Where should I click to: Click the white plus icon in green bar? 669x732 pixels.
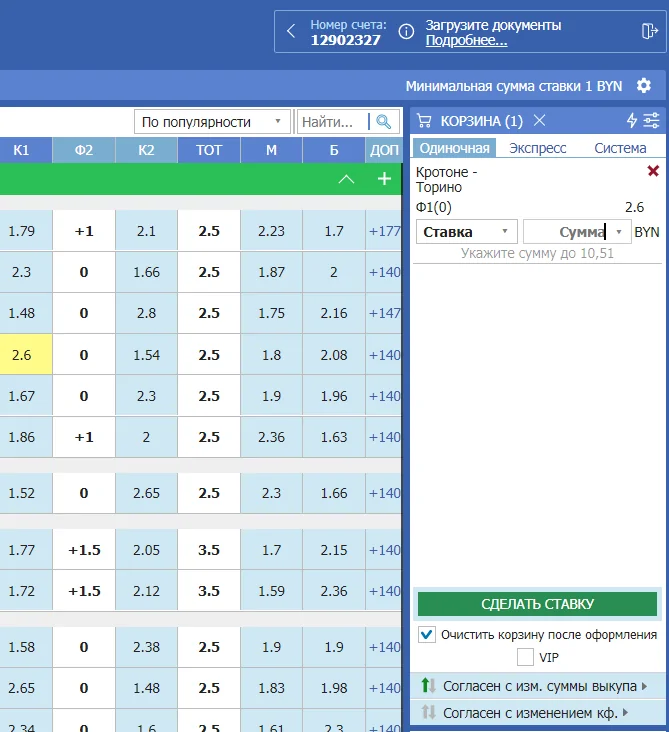coord(384,179)
